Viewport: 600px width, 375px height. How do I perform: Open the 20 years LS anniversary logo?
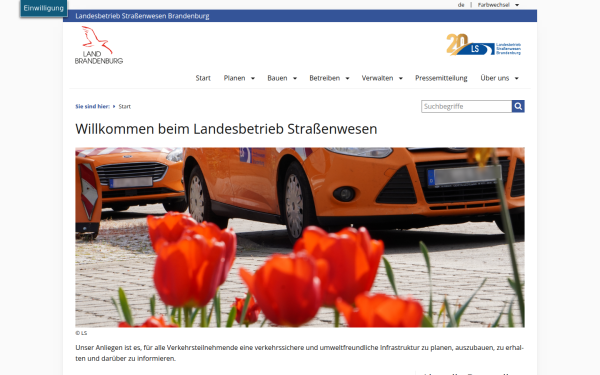[x=484, y=44]
